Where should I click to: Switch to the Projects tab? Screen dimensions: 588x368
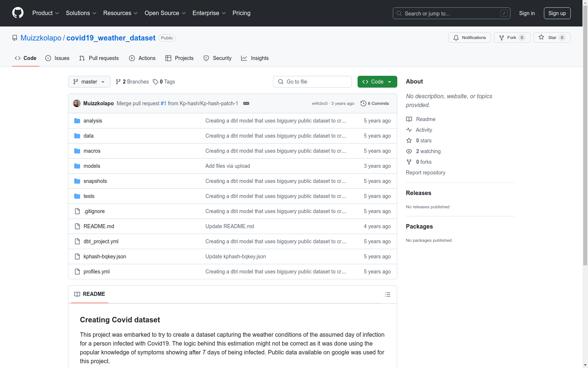coord(179,58)
